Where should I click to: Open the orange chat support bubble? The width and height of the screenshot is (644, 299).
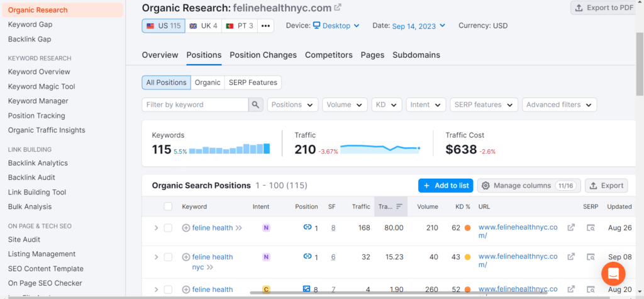613,274
